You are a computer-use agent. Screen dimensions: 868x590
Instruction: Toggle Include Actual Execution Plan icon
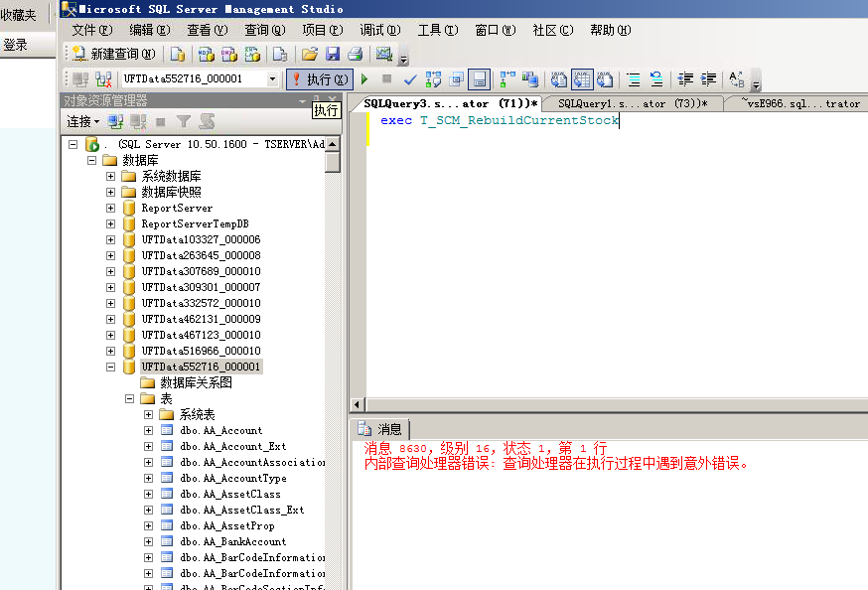pos(507,79)
